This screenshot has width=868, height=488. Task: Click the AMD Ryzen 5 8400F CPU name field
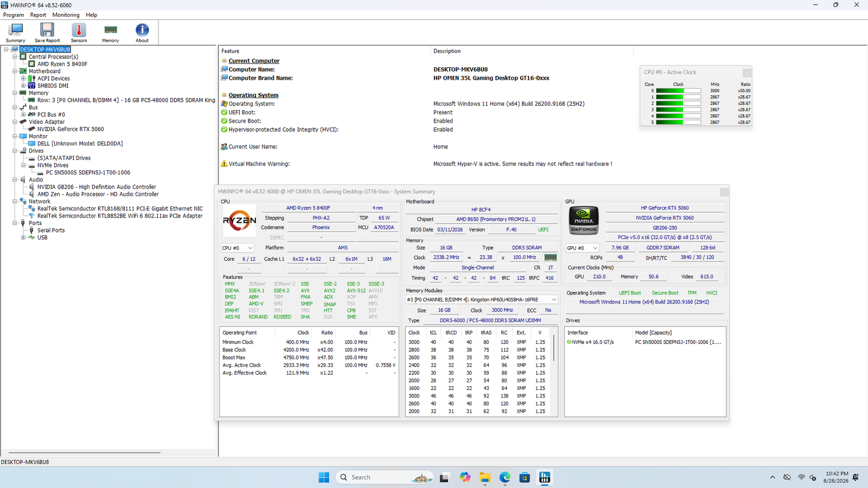pos(308,208)
